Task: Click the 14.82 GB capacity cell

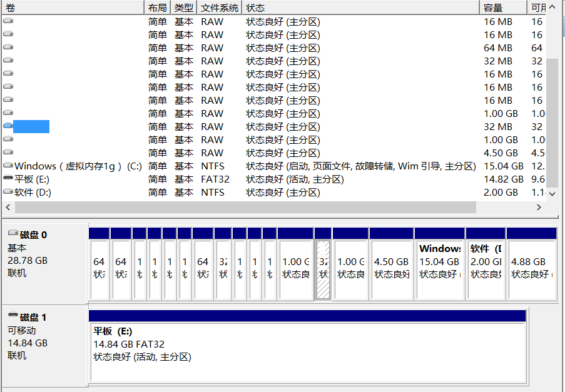Action: pos(504,179)
